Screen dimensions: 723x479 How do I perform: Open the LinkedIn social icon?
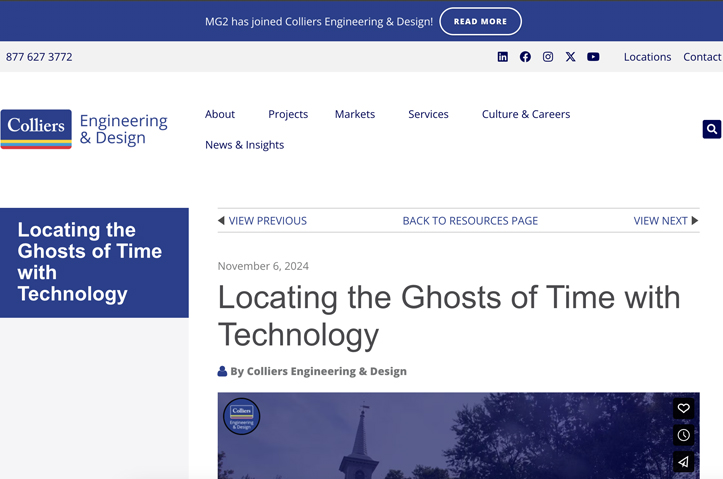[503, 57]
